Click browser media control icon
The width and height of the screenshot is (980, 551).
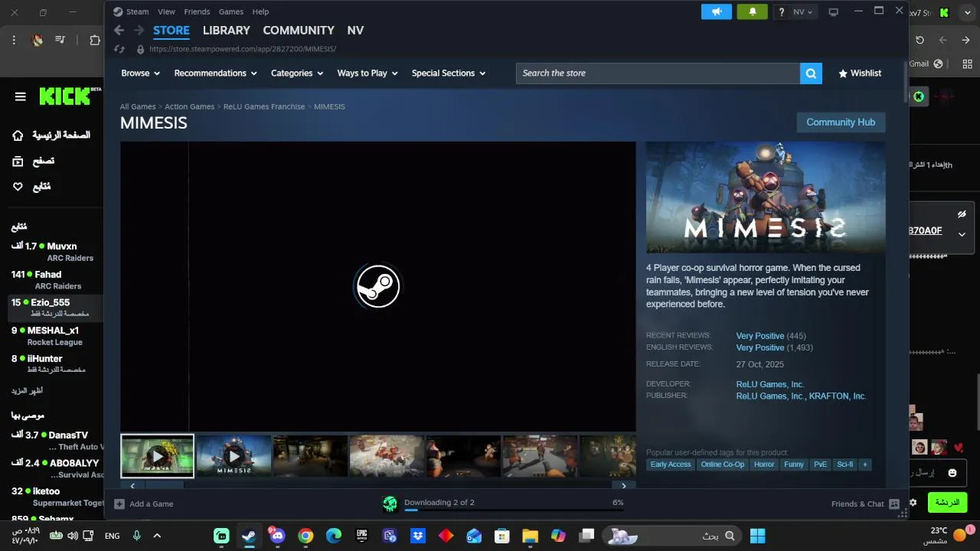(60, 40)
